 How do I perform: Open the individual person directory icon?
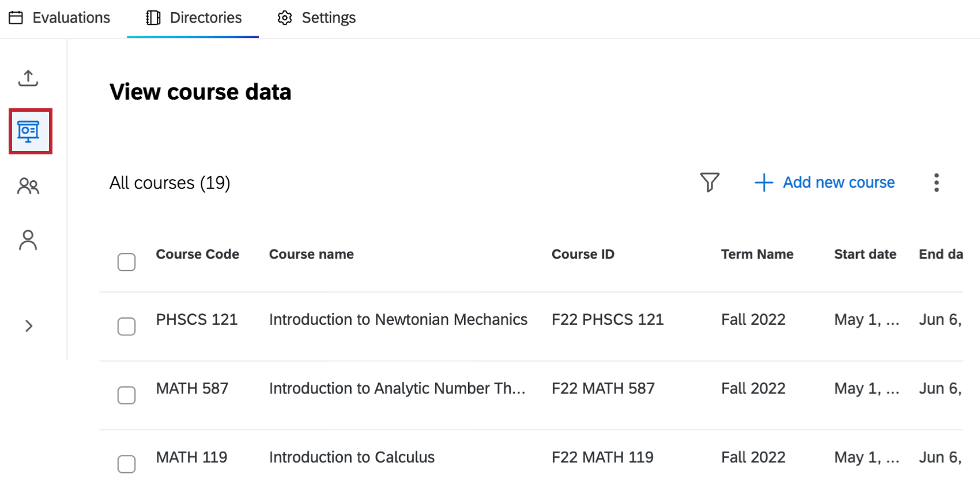pos(28,240)
